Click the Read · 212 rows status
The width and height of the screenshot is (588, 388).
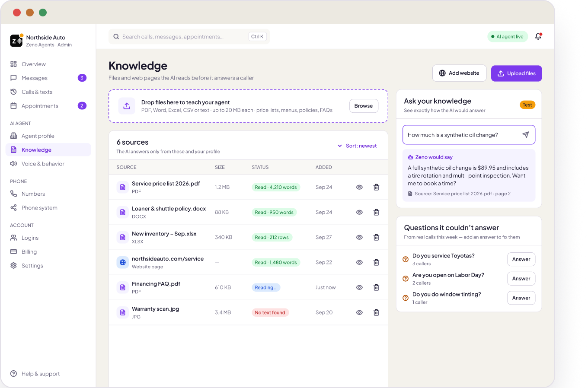272,237
